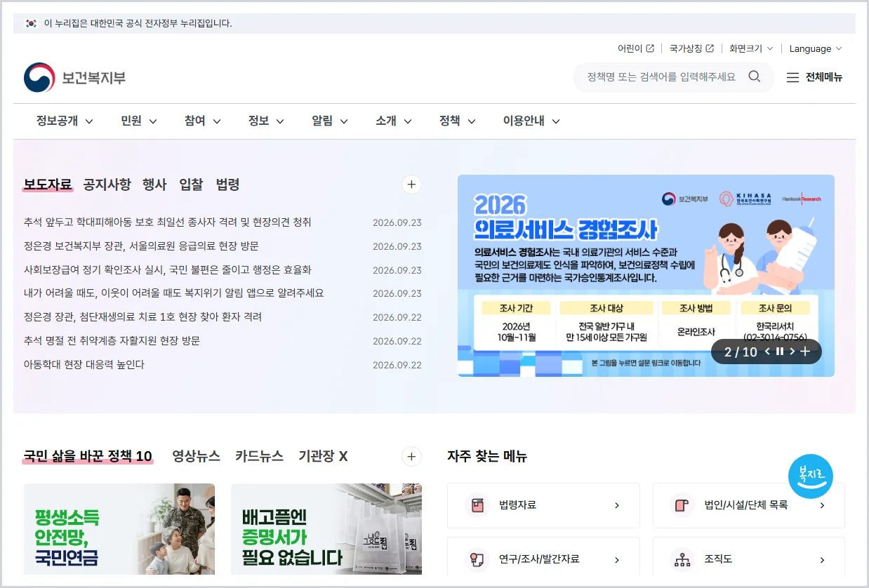This screenshot has width=869, height=588.
Task: Open the 2026 의료서비스 경험조사 banner
Action: click(x=646, y=276)
